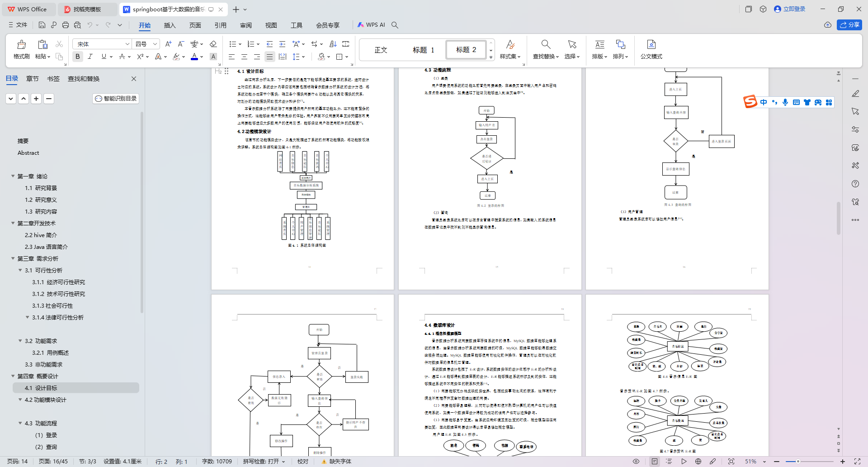Click the Print Preview icon
868x467 pixels.
(77, 25)
